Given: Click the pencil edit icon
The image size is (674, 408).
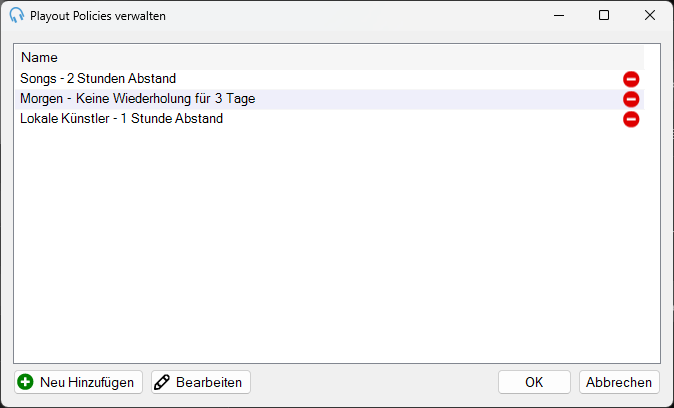Looking at the screenshot, I should pos(162,382).
